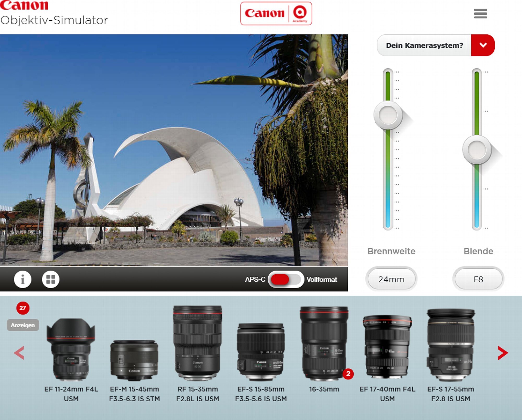Click the red 2 badge on 16-35mm
522x420 pixels.
(348, 374)
